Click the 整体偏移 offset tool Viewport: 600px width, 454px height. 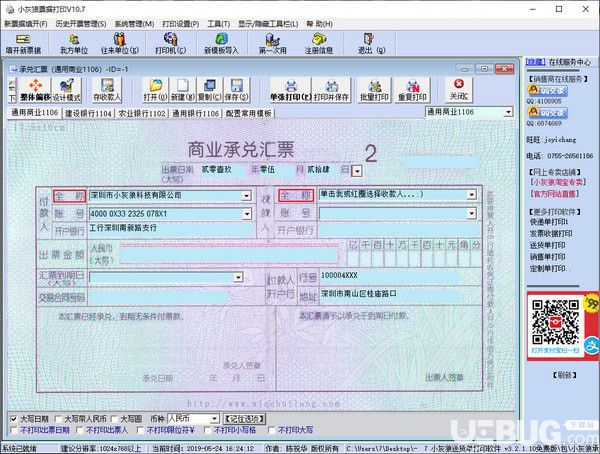pos(35,90)
